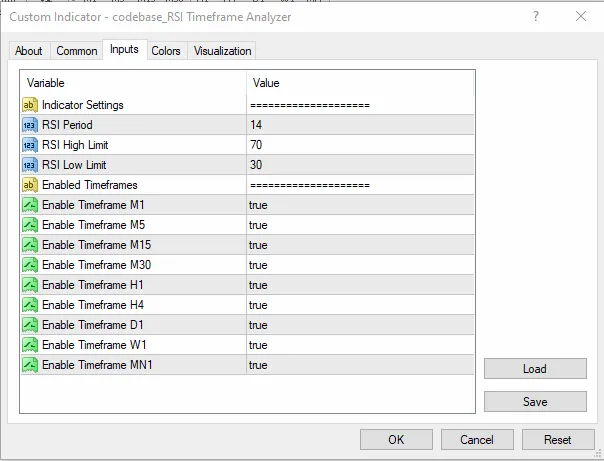The height and width of the screenshot is (461, 604).
Task: Open the Visualization tab
Action: pos(222,51)
